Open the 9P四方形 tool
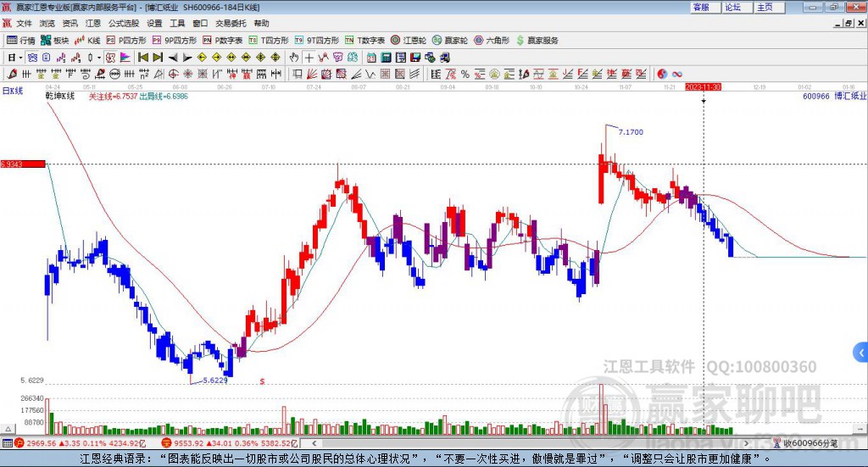The width and height of the screenshot is (868, 467). point(175,41)
